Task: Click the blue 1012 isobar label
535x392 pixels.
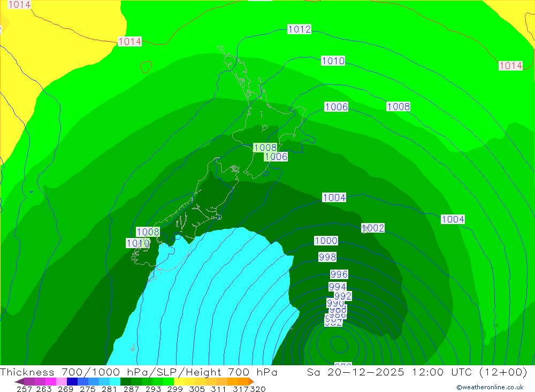Action: [x=299, y=29]
